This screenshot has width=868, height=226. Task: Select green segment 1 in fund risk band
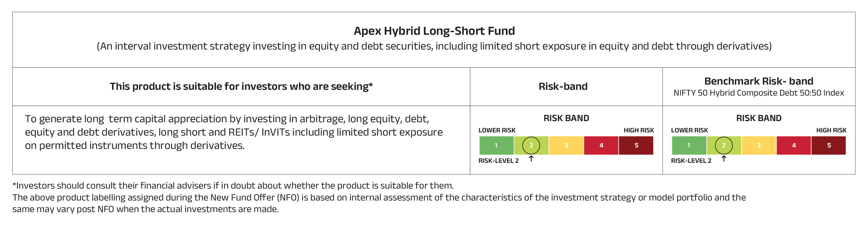(x=496, y=145)
